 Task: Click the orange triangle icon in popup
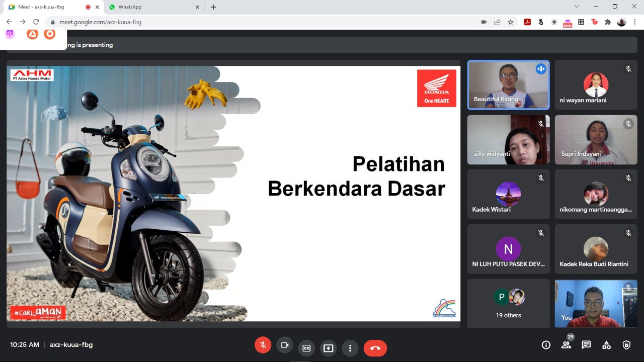[32, 34]
